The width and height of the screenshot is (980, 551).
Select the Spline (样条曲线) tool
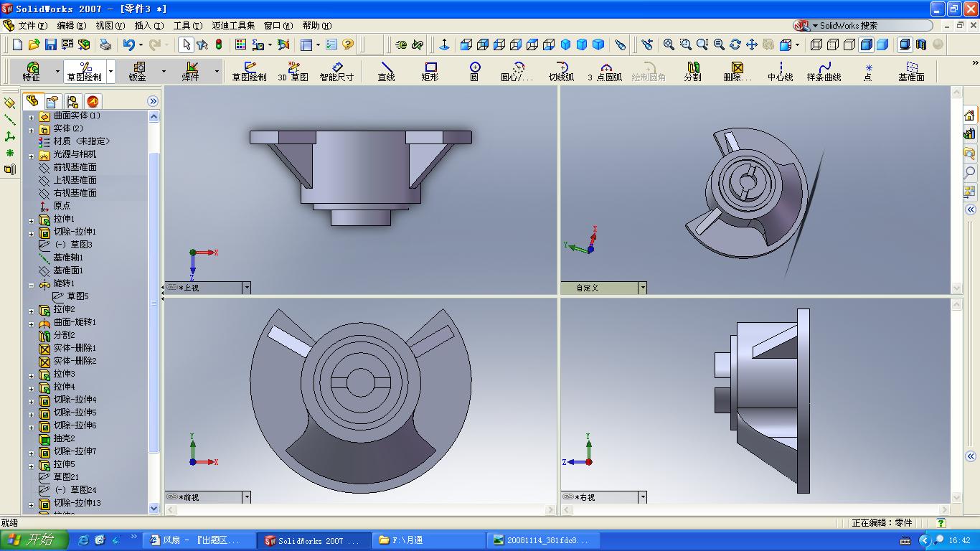(824, 71)
